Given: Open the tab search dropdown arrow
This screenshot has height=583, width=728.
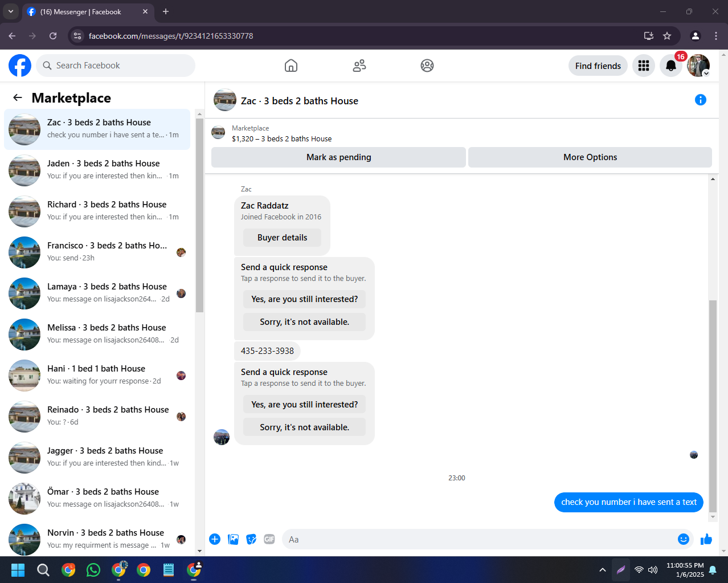Looking at the screenshot, I should point(10,11).
